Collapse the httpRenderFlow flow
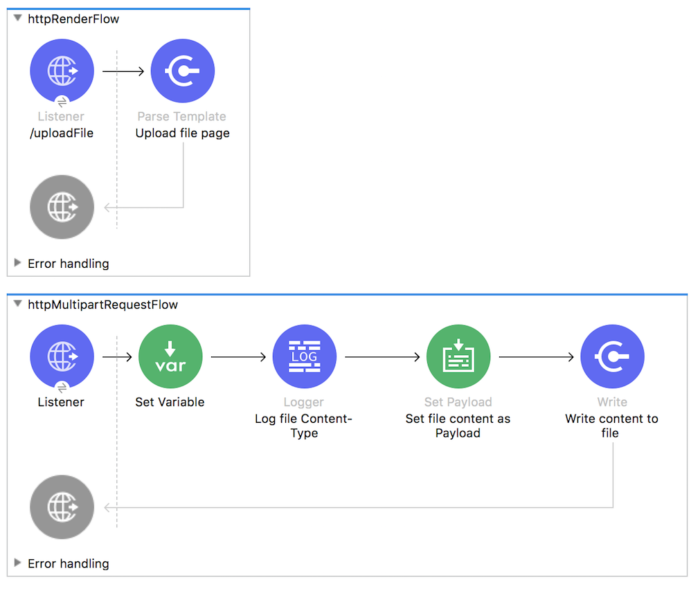Image resolution: width=700 pixels, height=589 pixels. point(17,19)
